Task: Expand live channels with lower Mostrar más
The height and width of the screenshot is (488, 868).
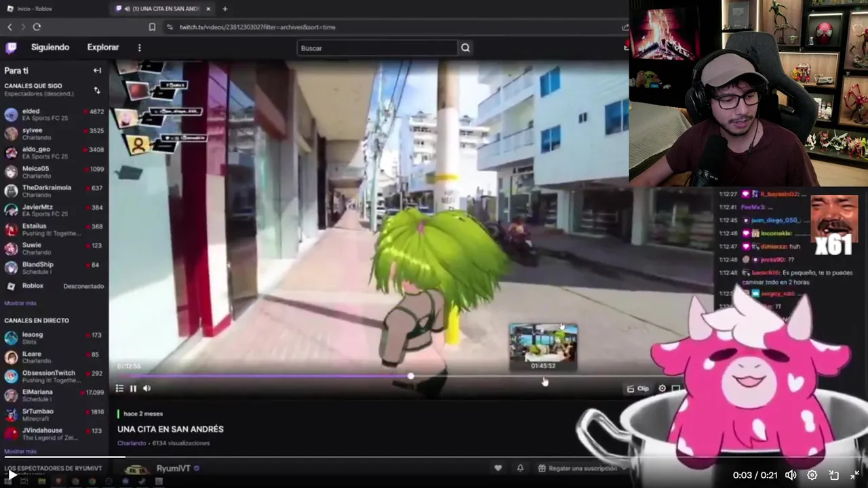Action: (x=20, y=451)
